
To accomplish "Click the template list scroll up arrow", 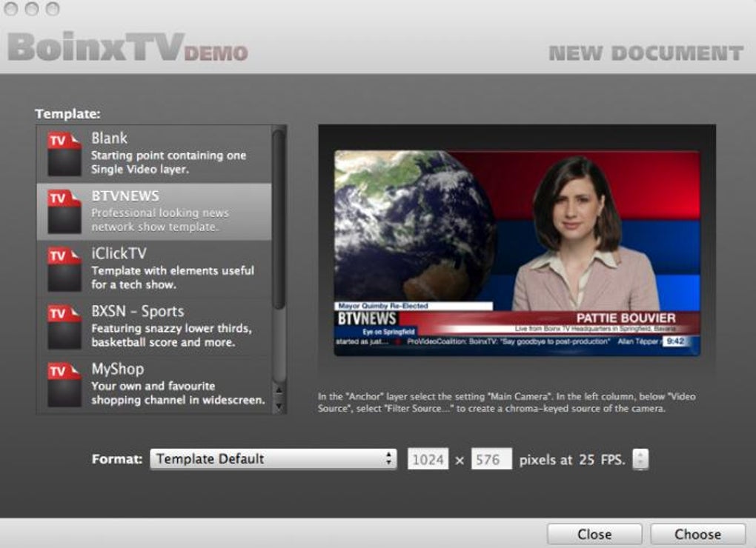I will (279, 390).
